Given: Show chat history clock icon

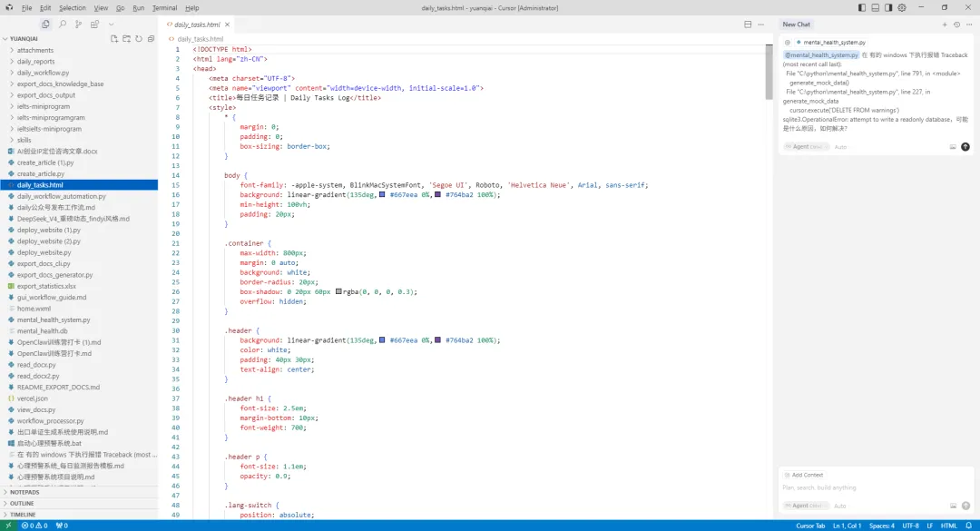Looking at the screenshot, I should coord(956,25).
